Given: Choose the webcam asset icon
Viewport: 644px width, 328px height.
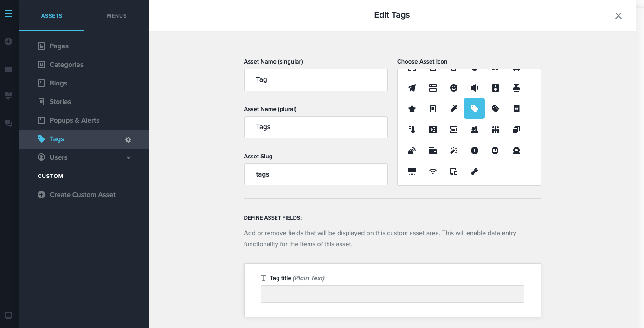Looking at the screenshot, I should (x=516, y=151).
